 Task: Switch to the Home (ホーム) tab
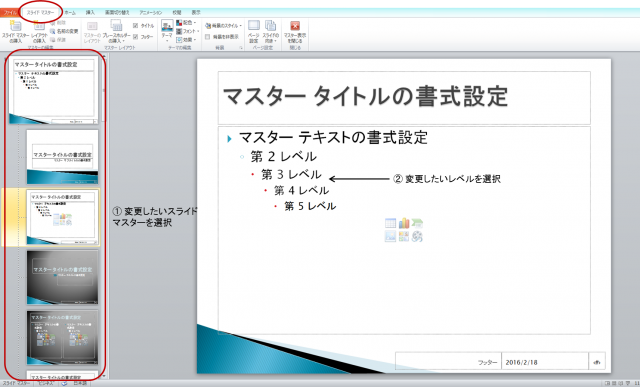pos(70,13)
